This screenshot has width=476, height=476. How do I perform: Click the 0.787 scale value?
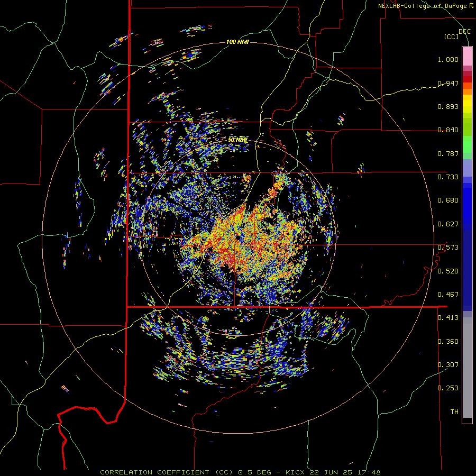click(x=448, y=153)
